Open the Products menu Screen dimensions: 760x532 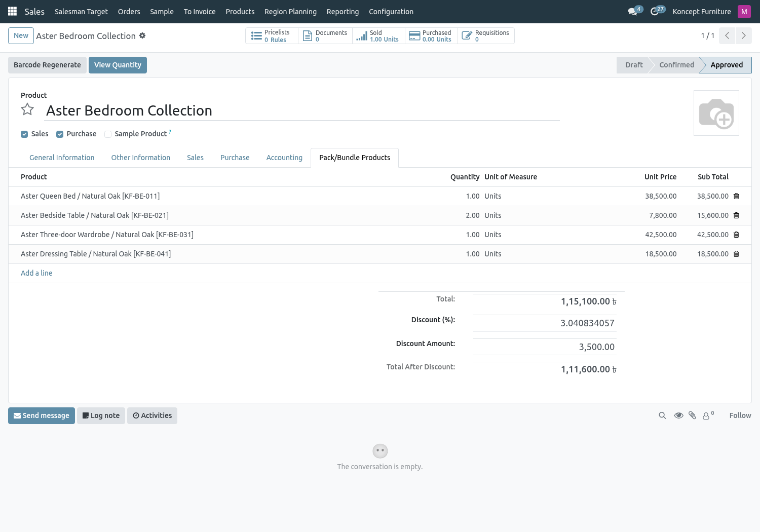(240, 12)
